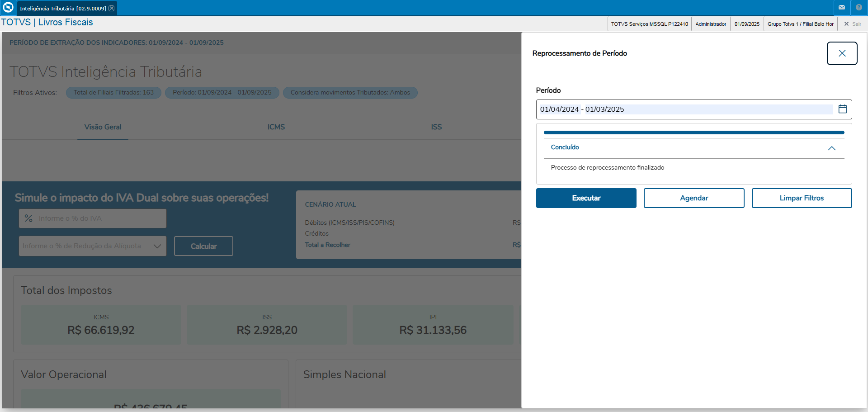The width and height of the screenshot is (868, 412).
Task: Click the percent icon in IVA field
Action: click(28, 218)
